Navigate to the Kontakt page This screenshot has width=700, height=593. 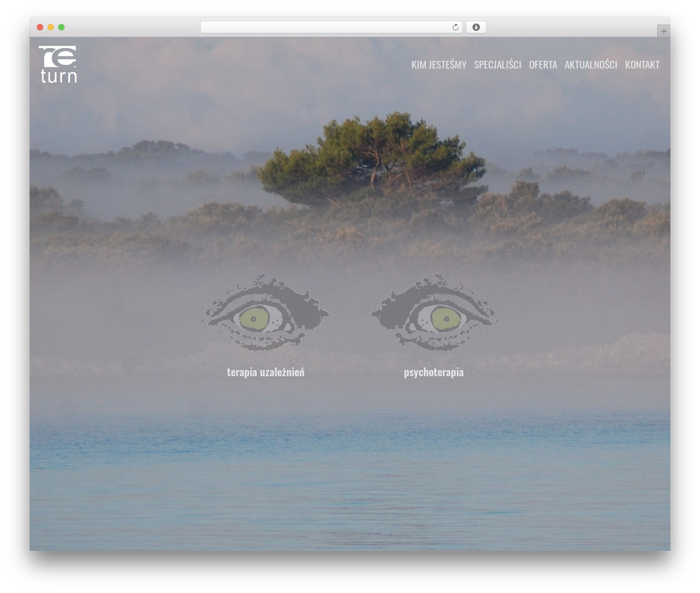click(642, 65)
